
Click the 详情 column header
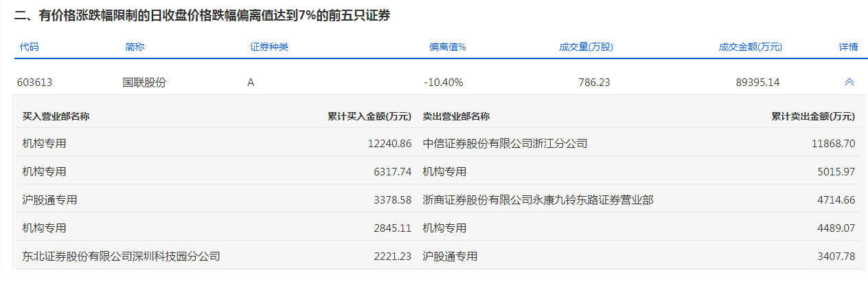tap(848, 47)
